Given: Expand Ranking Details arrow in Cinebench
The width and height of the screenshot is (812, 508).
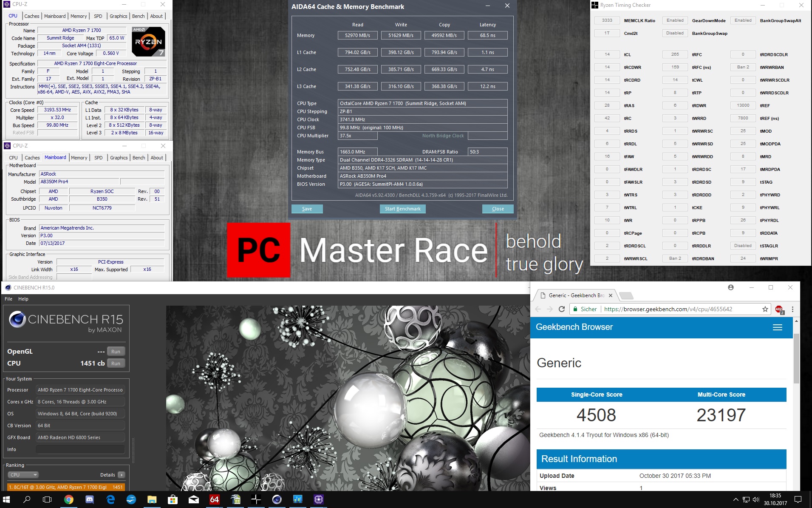Looking at the screenshot, I should (x=121, y=475).
